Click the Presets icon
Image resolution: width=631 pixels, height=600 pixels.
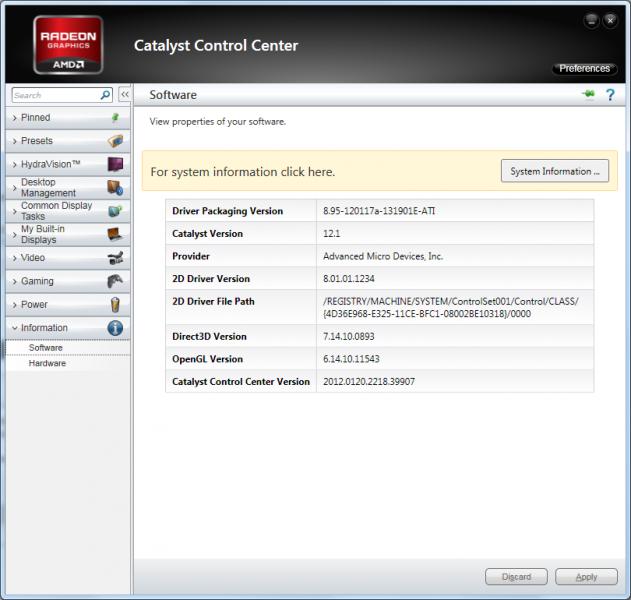coord(115,141)
